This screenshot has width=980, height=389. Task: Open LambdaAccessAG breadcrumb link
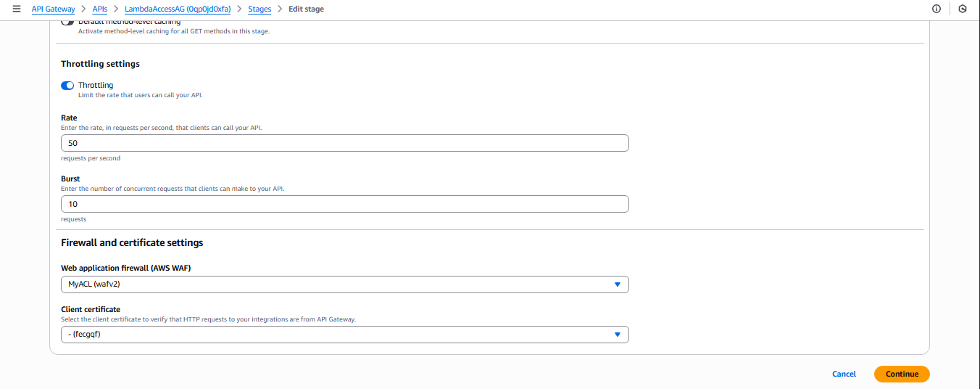(178, 9)
